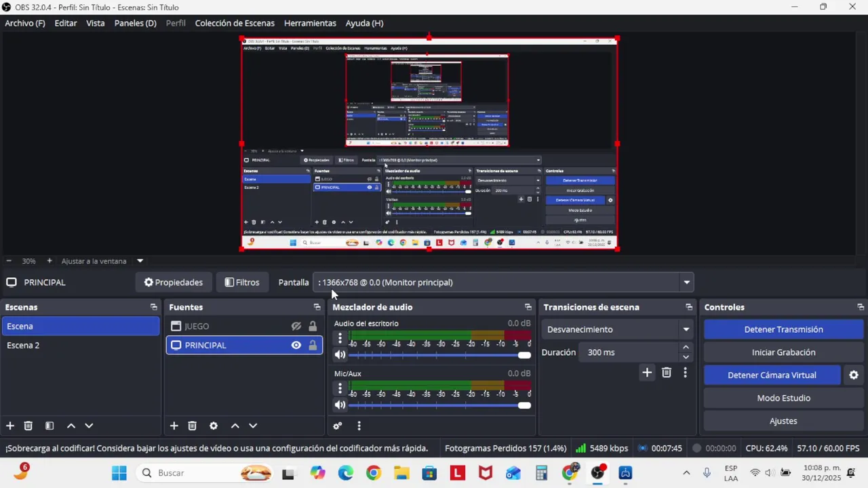Click Detener Transmisión button
This screenshot has width=868, height=488.
[783, 329]
